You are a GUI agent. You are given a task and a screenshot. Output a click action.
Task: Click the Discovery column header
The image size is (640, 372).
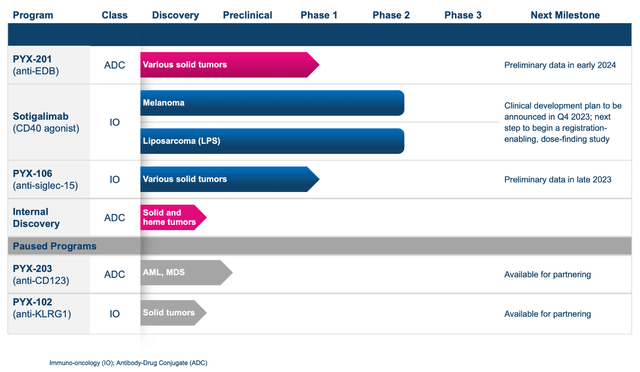pyautogui.click(x=176, y=15)
